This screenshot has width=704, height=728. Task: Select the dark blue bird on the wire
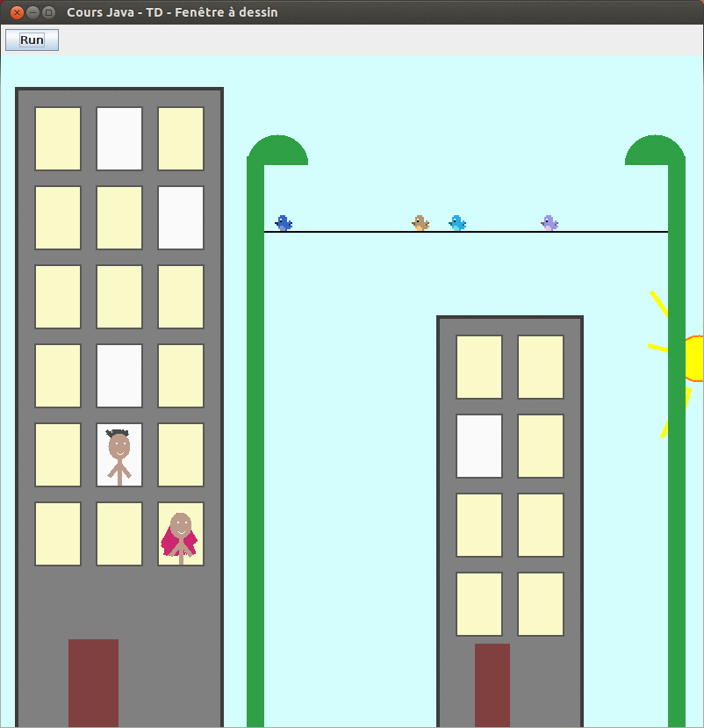[x=284, y=223]
